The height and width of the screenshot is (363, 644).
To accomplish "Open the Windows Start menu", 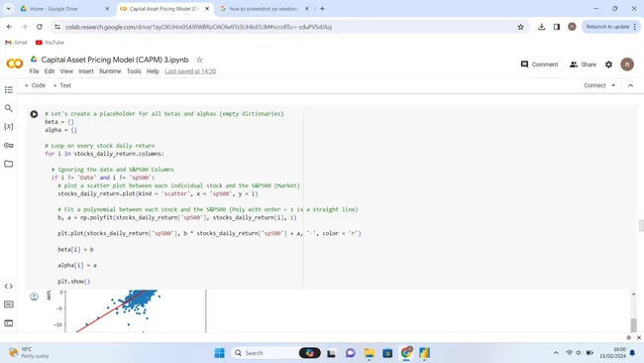I will (x=220, y=353).
